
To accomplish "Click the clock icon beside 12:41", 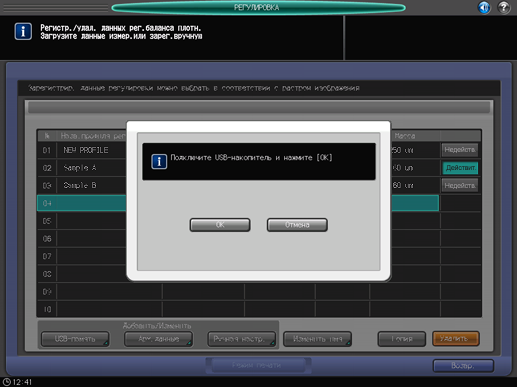I will pos(6,382).
